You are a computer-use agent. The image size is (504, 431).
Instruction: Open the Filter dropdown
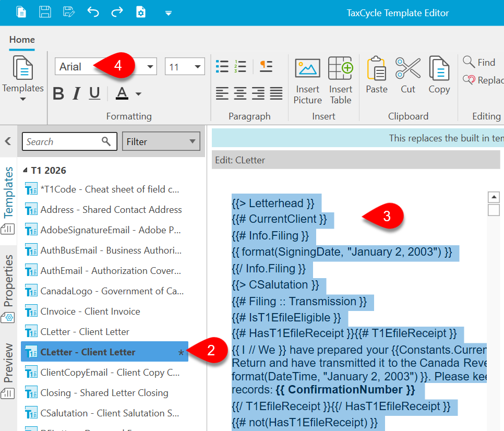(161, 141)
